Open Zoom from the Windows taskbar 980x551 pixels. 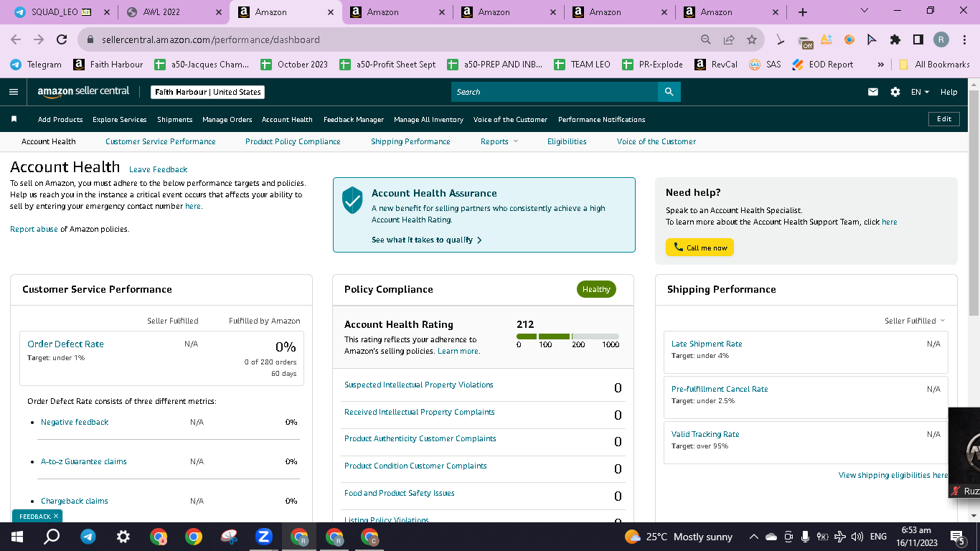coord(264,537)
